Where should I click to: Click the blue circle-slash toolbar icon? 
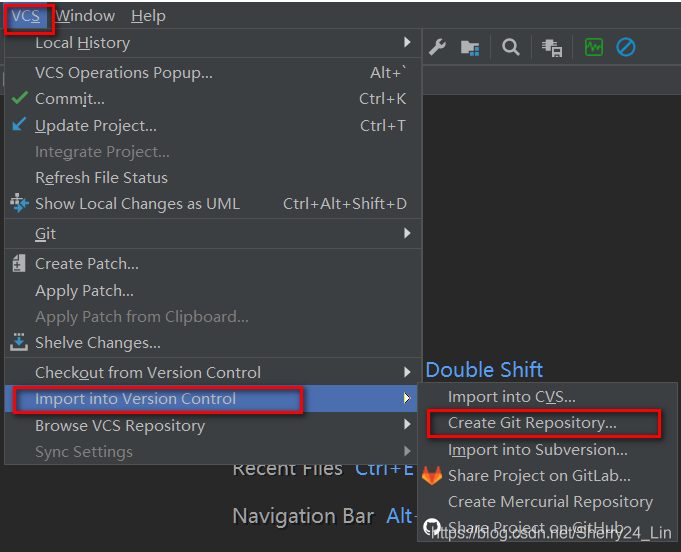(626, 47)
